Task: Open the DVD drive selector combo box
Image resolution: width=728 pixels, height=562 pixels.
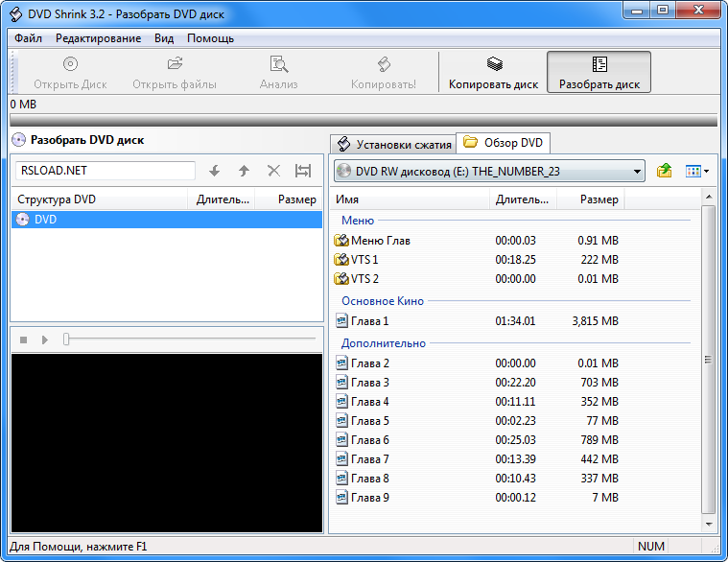Action: [x=489, y=172]
